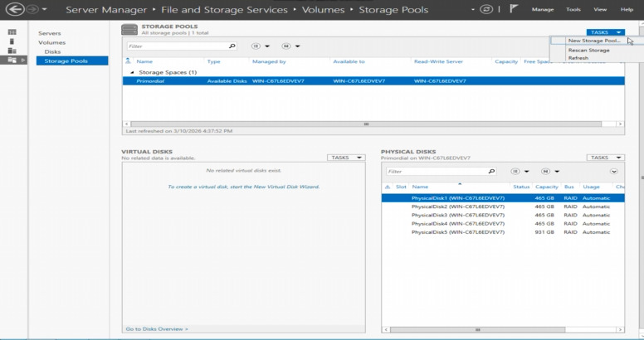Select Disks in the navigation pane
Image resolution: width=644 pixels, height=340 pixels.
coord(52,51)
